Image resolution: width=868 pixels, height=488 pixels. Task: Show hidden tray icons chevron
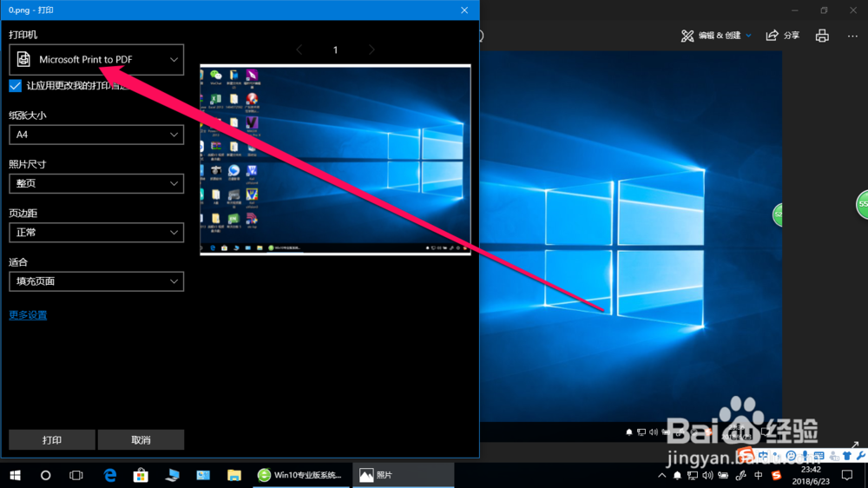(662, 475)
